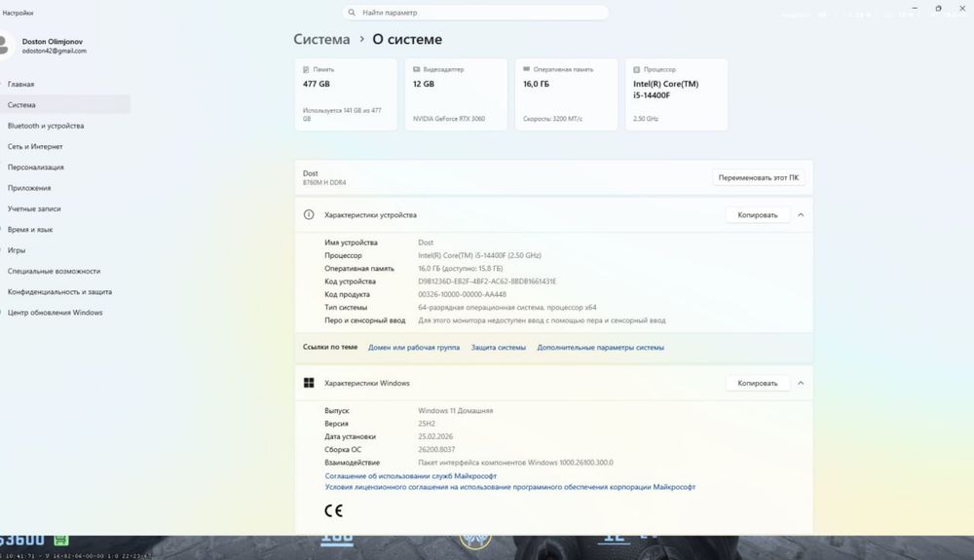
Task: Click the Перо и сенсорный ввод value
Action: 542,321
